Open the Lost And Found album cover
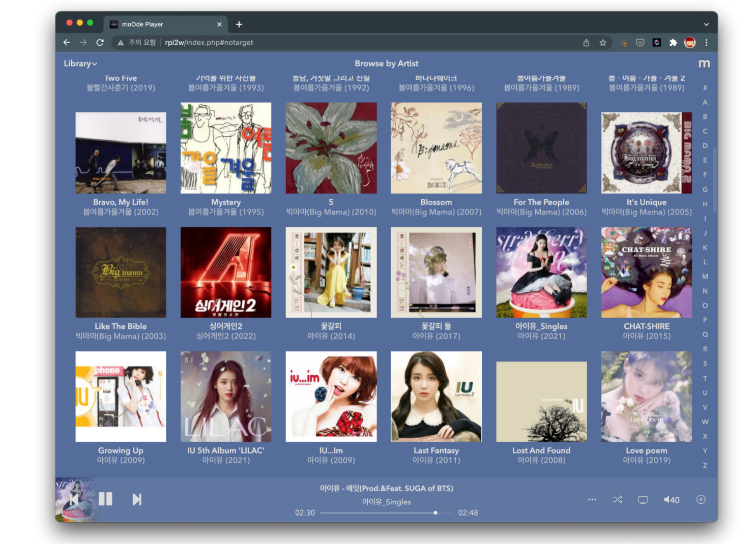This screenshot has width=756, height=544. tap(541, 402)
